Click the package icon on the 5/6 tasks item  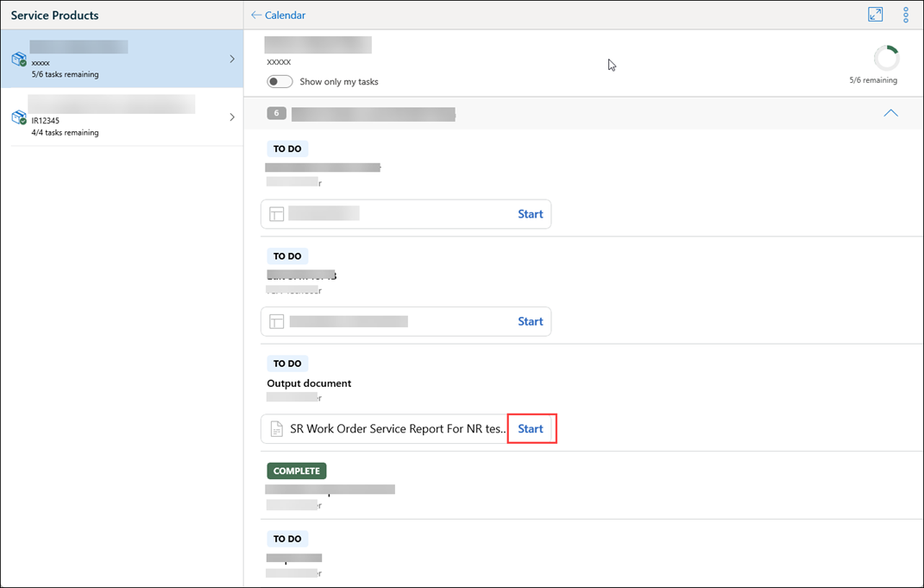pyautogui.click(x=19, y=59)
